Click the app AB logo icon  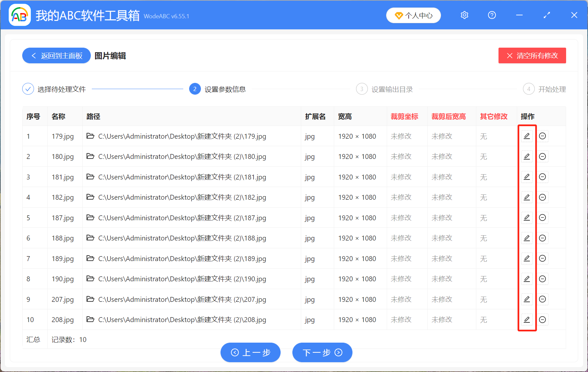20,15
